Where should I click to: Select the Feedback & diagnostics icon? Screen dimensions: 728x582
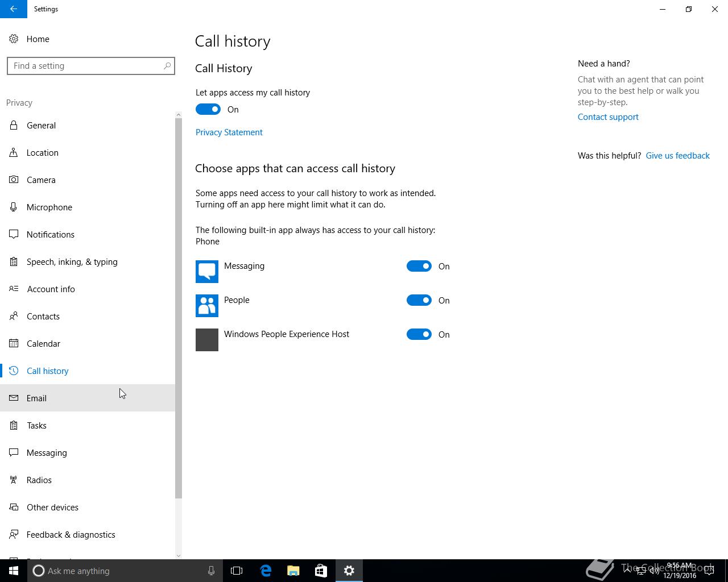(14, 534)
